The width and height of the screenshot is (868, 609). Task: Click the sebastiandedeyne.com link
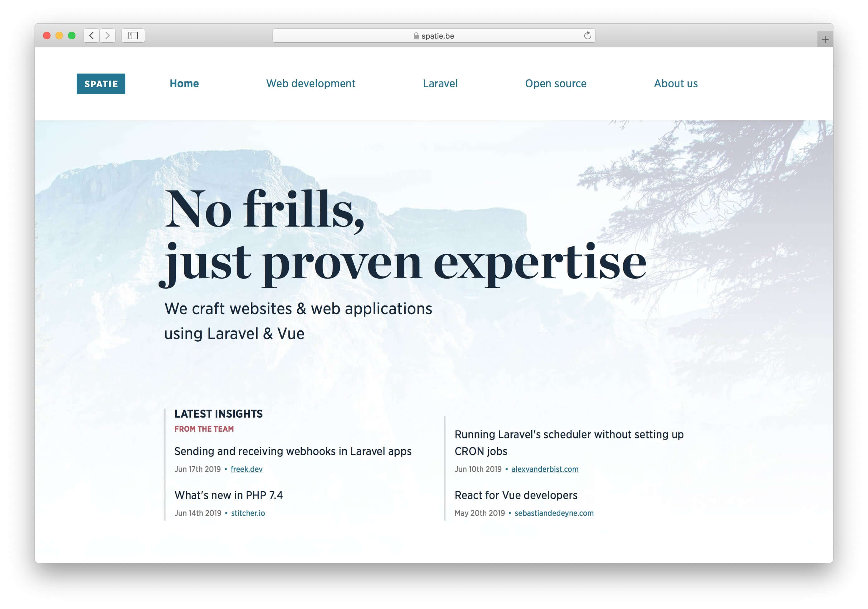554,513
